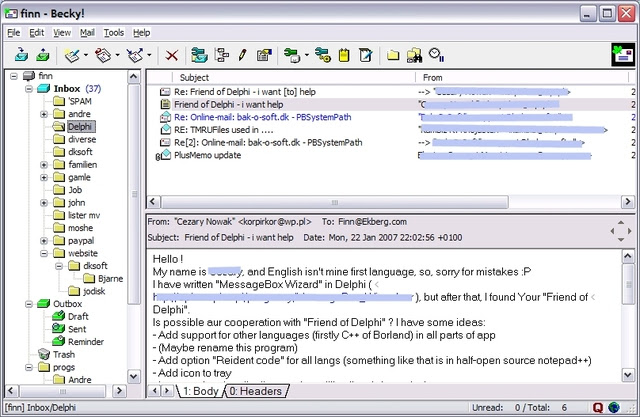
Task: Click the folder search binoculars icon
Action: click(x=414, y=55)
